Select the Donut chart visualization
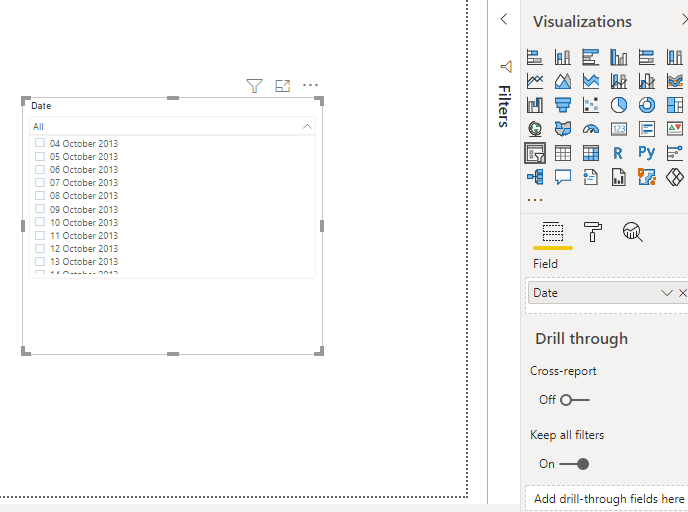The image size is (688, 512). tap(647, 104)
